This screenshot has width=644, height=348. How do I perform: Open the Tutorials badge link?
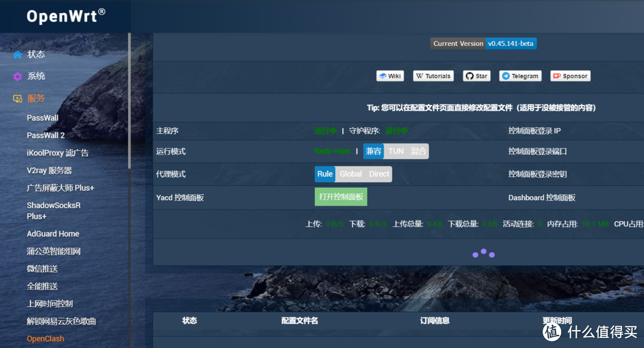pos(434,76)
